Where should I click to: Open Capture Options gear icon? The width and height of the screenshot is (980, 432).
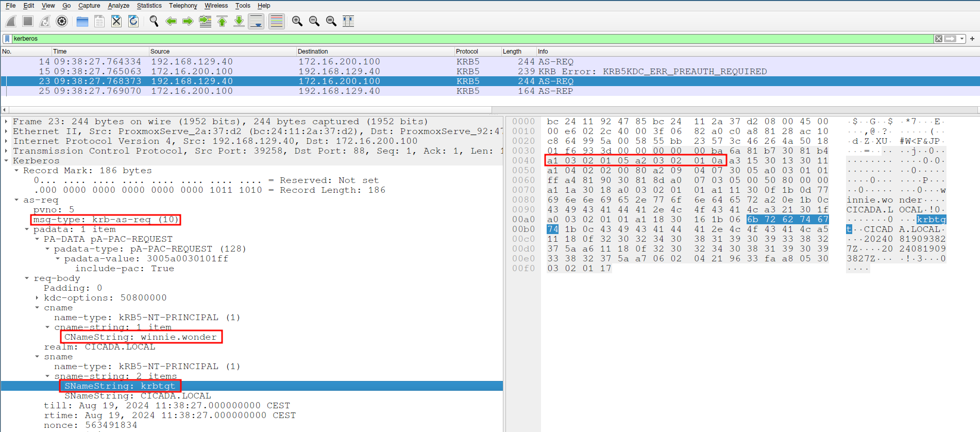tap(62, 21)
